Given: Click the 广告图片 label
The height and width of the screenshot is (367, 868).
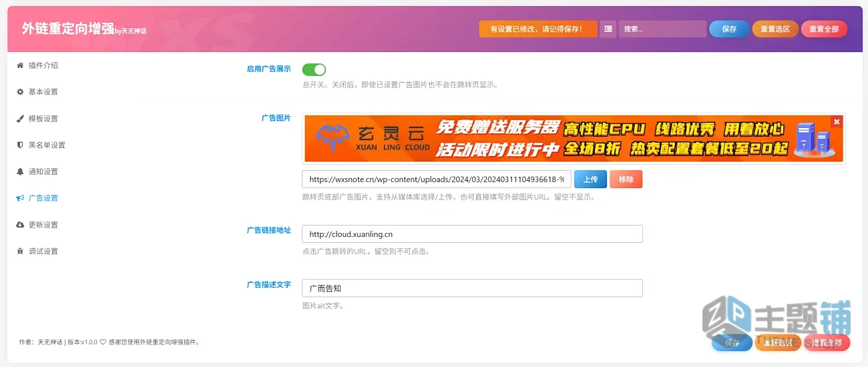Looking at the screenshot, I should point(276,117).
